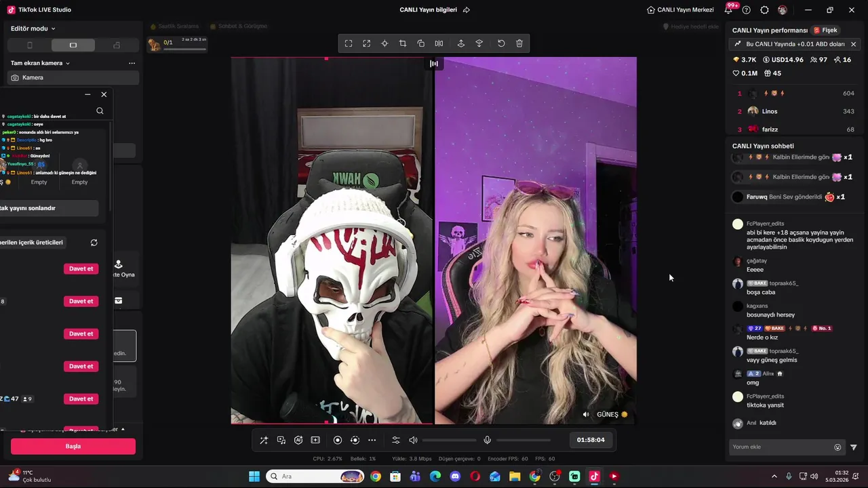
Task: Switch to landscape layout mode
Action: 73,45
